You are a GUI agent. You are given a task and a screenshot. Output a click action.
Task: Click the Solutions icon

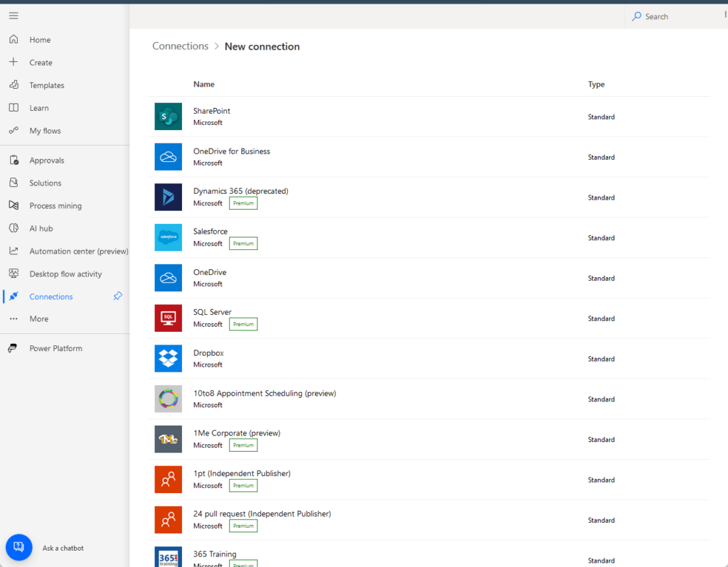(x=14, y=183)
